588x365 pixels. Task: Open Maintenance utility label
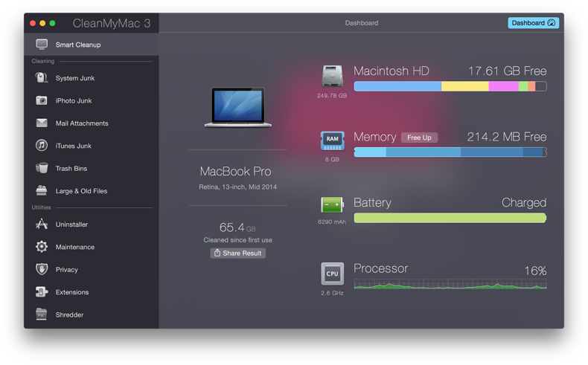(x=75, y=247)
